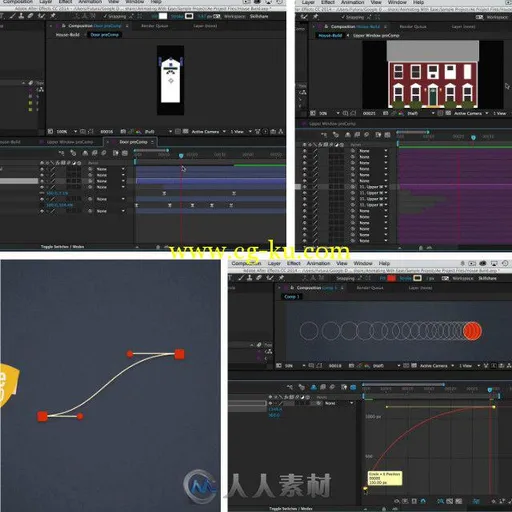Select the Puppet Pin tool in the bottom-right window
The width and height of the screenshot is (512, 512).
click(x=281, y=278)
